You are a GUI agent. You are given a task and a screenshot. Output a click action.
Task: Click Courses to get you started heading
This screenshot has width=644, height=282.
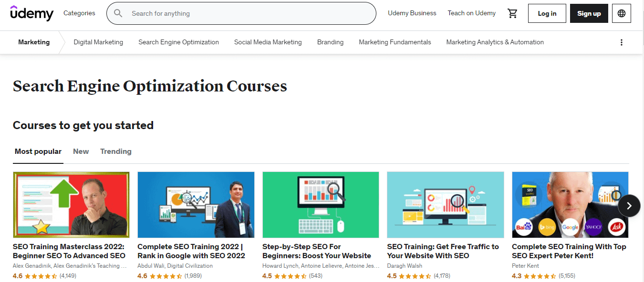click(x=83, y=125)
